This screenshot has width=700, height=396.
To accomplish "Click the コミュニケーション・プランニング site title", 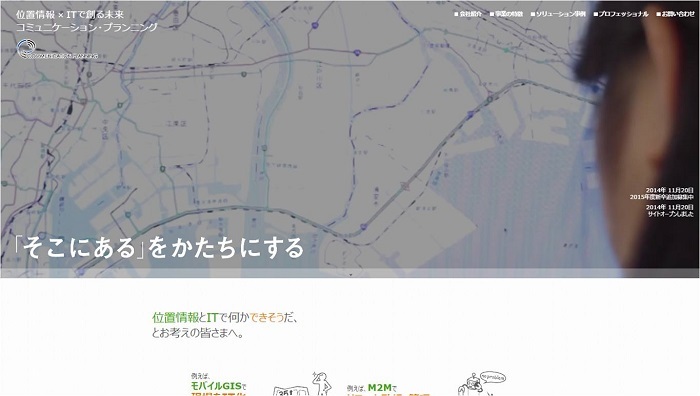I will point(87,27).
